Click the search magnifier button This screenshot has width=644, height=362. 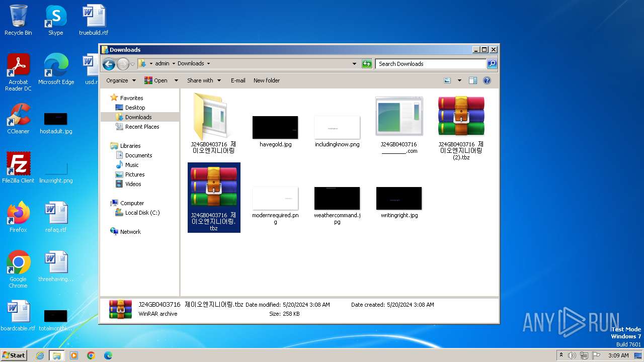point(492,64)
